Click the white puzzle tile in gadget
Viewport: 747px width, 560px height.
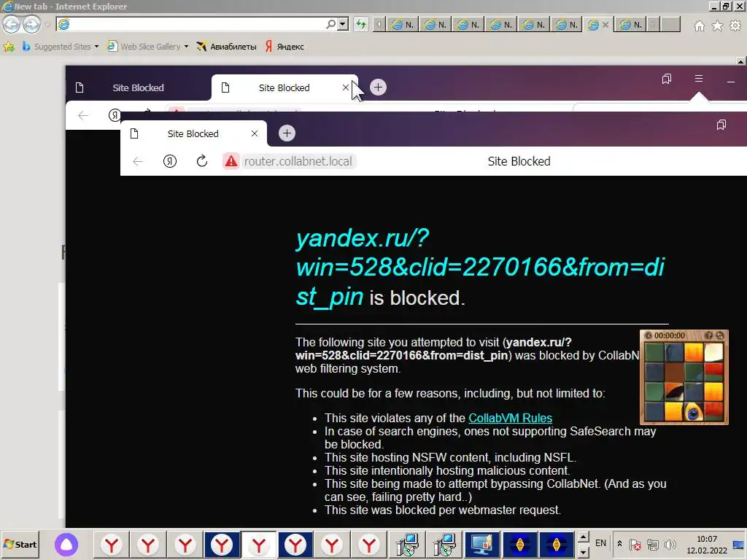tap(713, 353)
